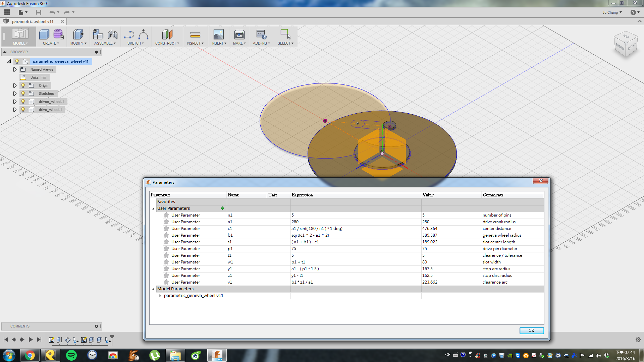Expand the Comments panel plus button
The width and height of the screenshot is (644, 362).
coord(96,326)
